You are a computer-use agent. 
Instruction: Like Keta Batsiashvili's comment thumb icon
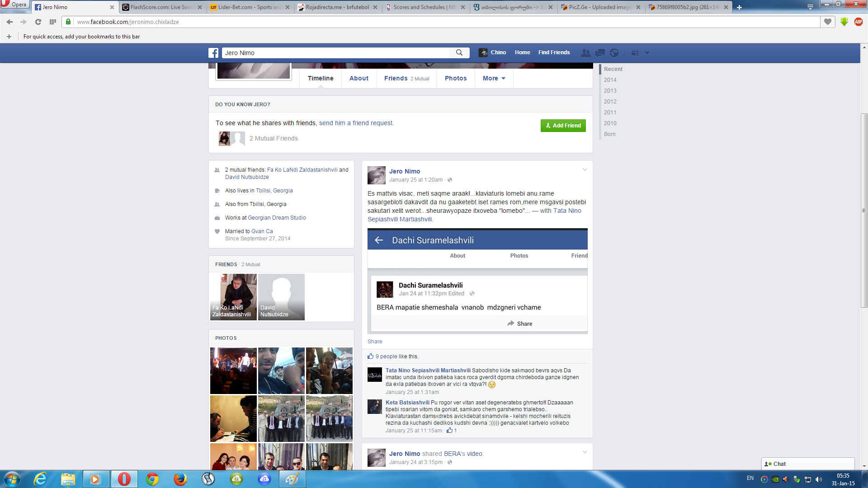(449, 431)
